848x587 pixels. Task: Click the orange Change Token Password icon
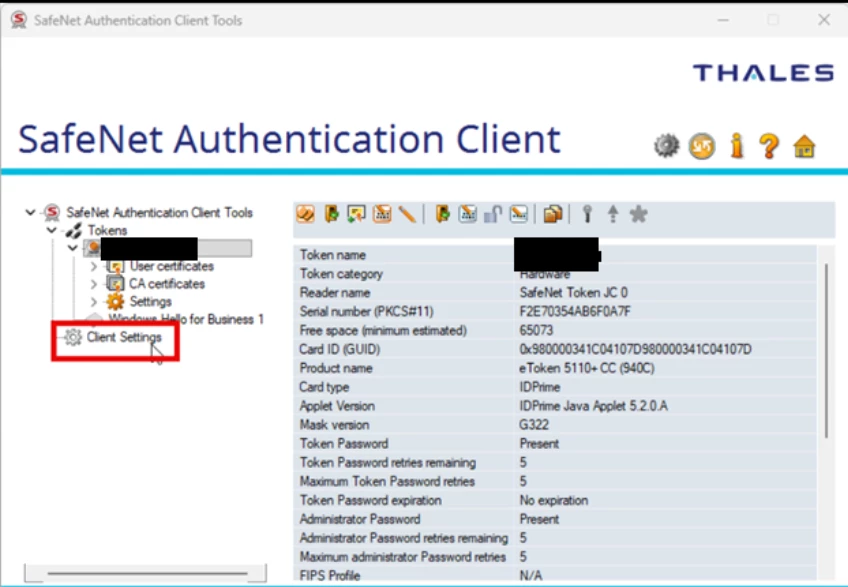(382, 214)
